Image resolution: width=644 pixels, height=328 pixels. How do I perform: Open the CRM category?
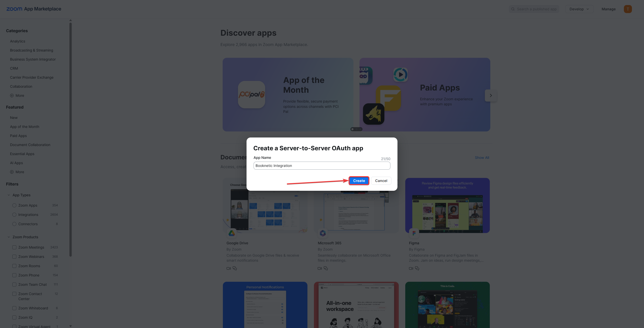(14, 68)
